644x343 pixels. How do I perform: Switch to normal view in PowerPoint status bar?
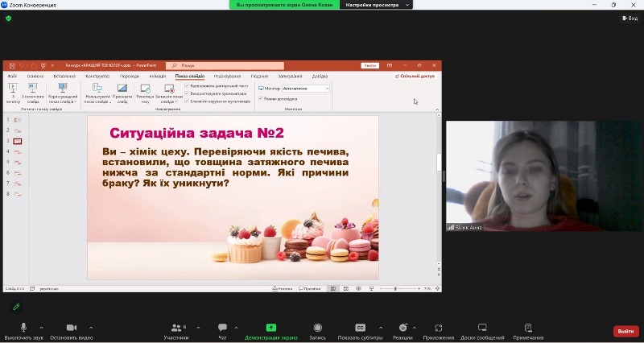(333, 289)
